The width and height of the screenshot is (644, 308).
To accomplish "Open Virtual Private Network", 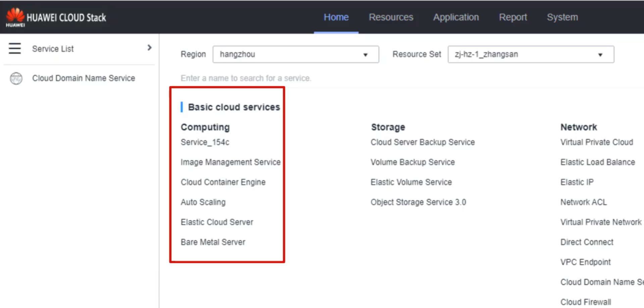I will tap(601, 222).
